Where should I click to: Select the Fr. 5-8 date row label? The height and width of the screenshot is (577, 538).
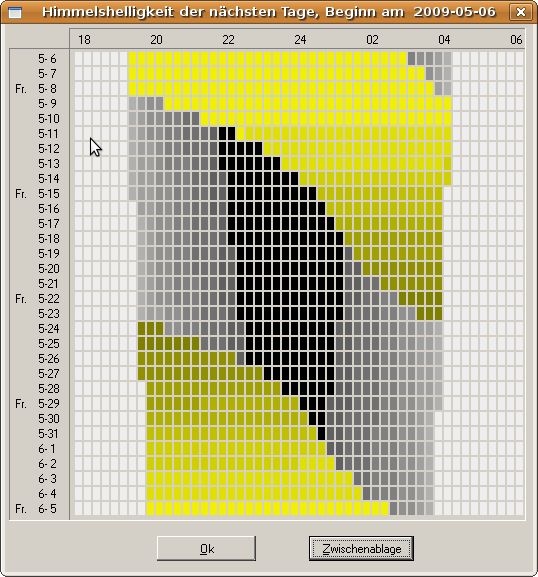pyautogui.click(x=36, y=89)
